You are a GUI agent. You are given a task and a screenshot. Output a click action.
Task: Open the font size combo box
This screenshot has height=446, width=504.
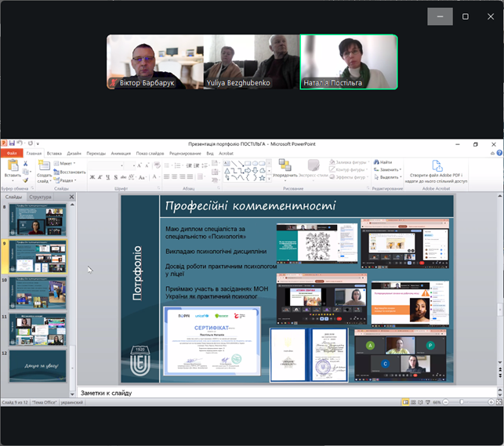(129, 165)
